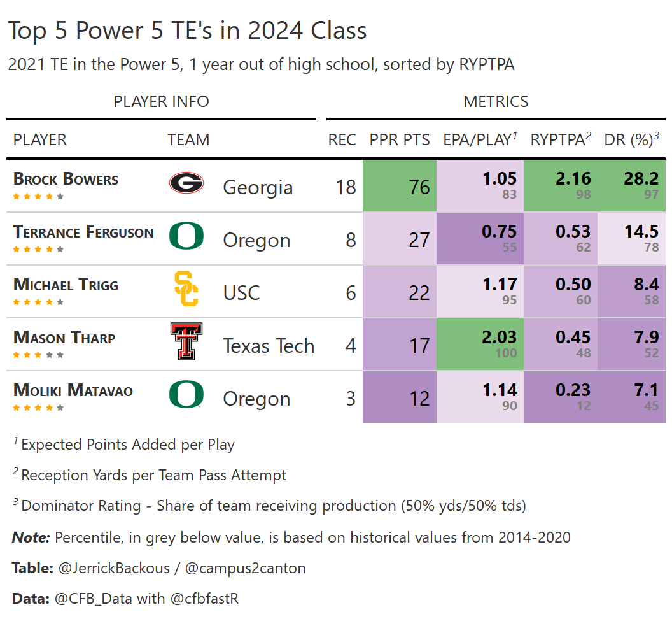
Task: Click the Oregon logo in Terrance Ferguson's row
Action: [186, 237]
